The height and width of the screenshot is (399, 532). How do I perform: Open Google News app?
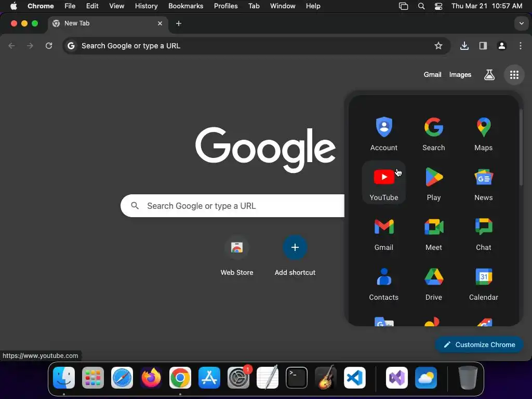[x=484, y=183]
